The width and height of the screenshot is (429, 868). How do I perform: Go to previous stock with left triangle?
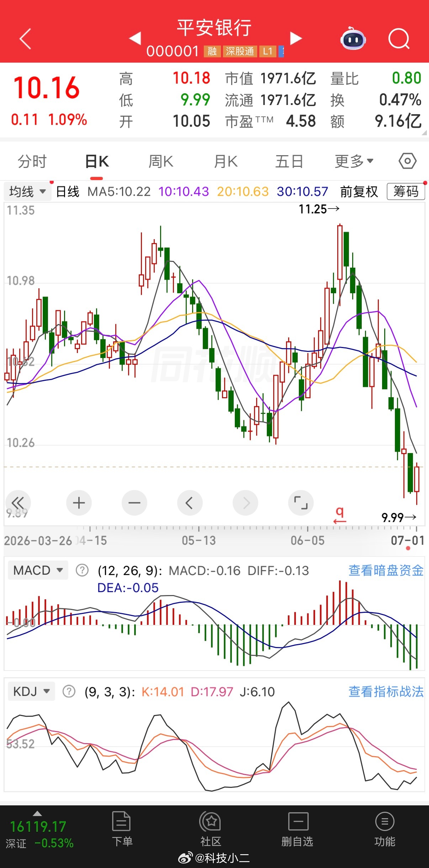135,38
